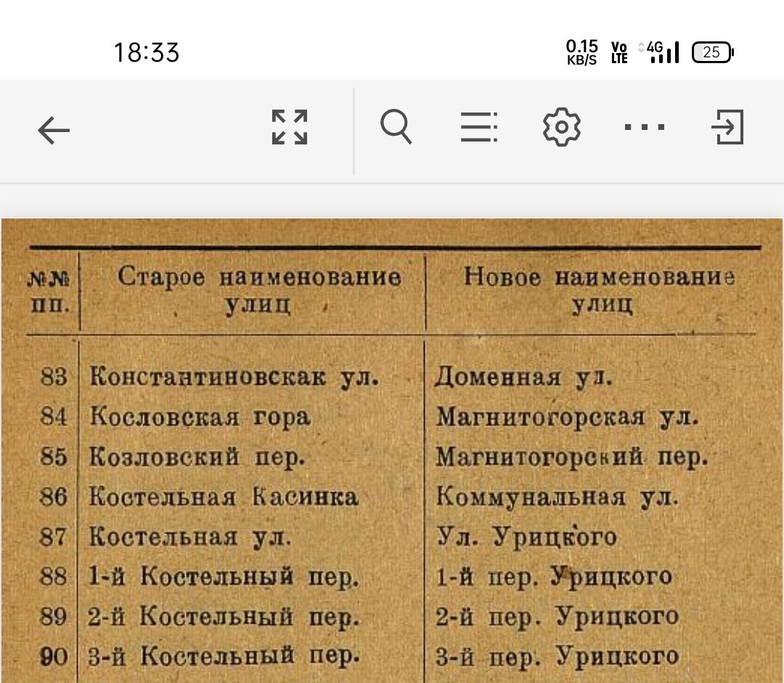Tap the 0.15 KB/S network speed
The width and height of the screenshot is (784, 683).
[581, 52]
